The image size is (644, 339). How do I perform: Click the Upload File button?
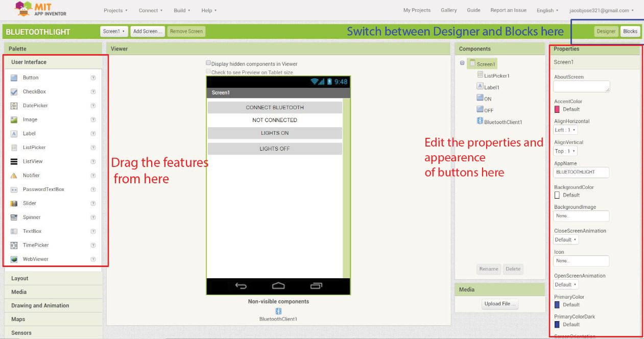pyautogui.click(x=500, y=304)
